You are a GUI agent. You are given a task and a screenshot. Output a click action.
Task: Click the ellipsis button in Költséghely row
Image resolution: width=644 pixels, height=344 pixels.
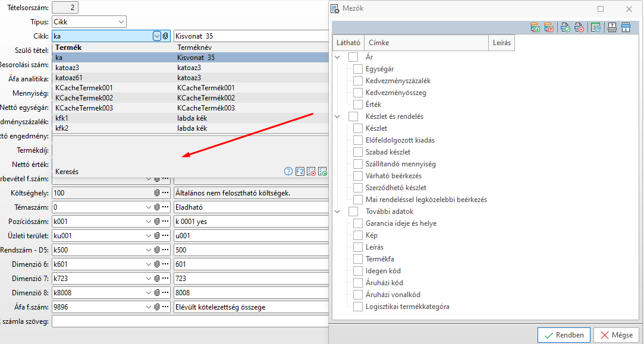165,193
